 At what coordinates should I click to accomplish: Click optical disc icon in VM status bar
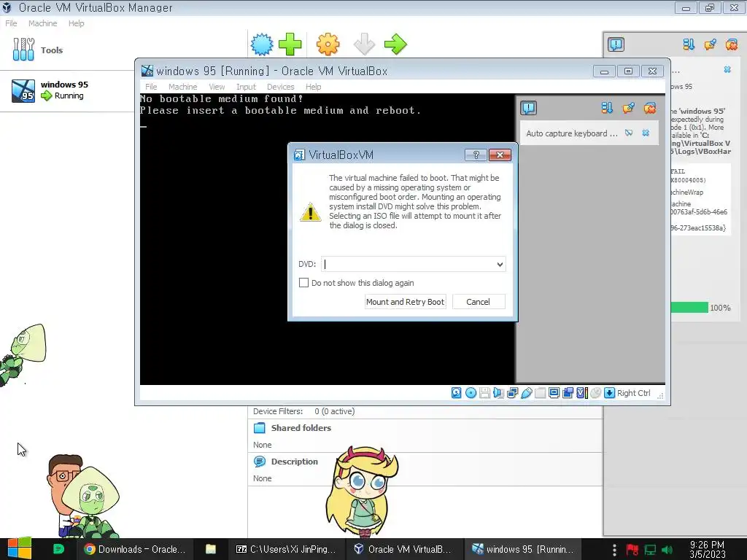click(471, 393)
